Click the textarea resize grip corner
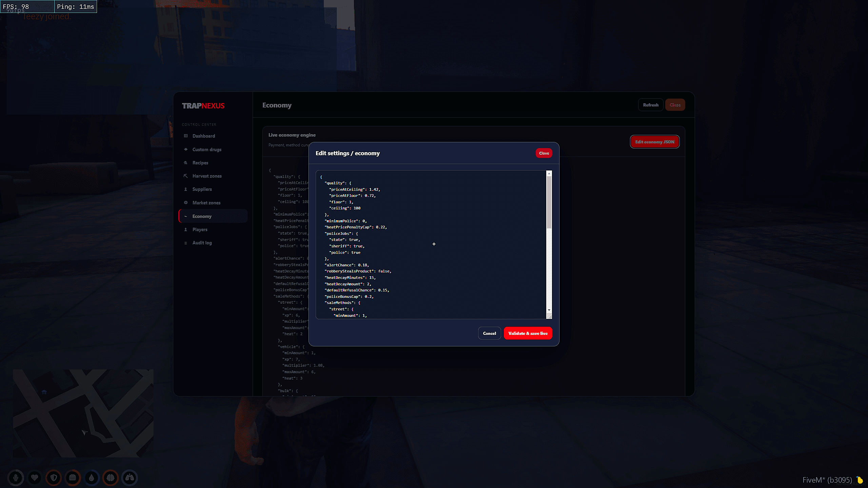The height and width of the screenshot is (488, 868). [x=549, y=316]
